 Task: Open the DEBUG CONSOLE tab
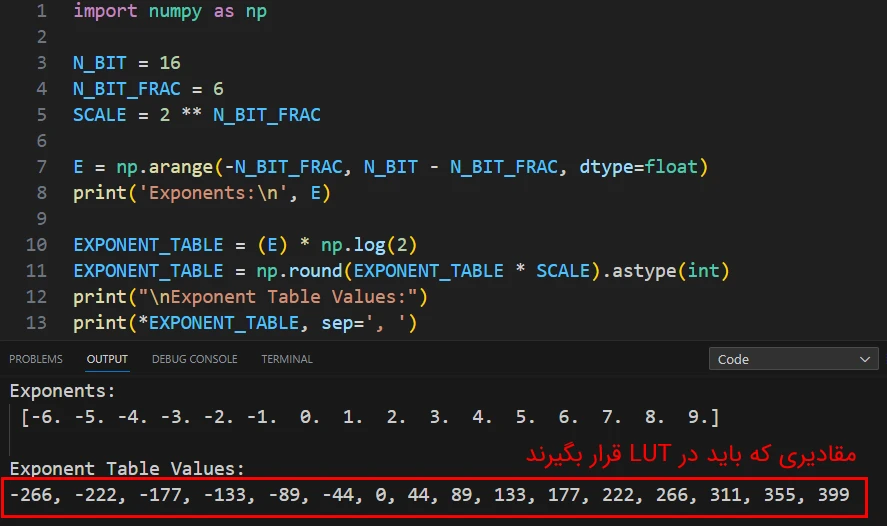(194, 359)
